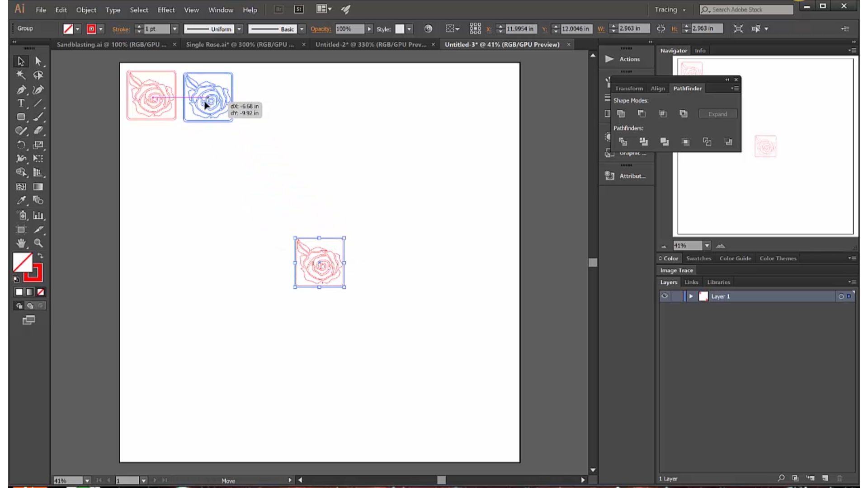Open the Uniform variable width profile dropdown
The width and height of the screenshot is (868, 488).
(239, 29)
